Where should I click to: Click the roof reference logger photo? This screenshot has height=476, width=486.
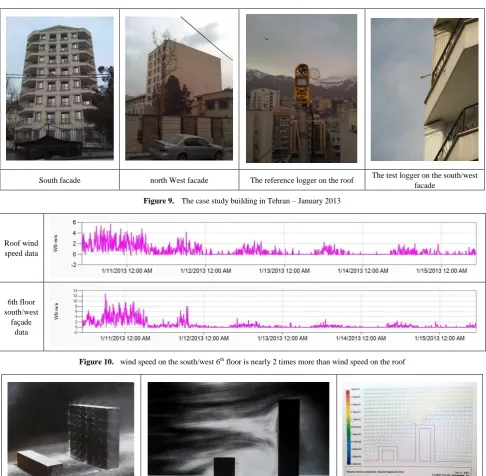point(301,88)
